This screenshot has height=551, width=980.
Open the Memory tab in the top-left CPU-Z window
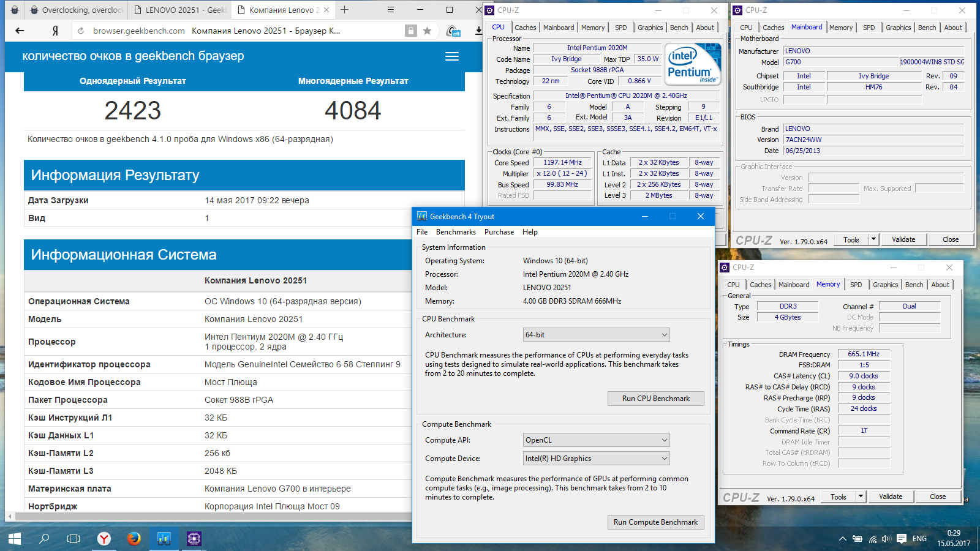pyautogui.click(x=593, y=28)
